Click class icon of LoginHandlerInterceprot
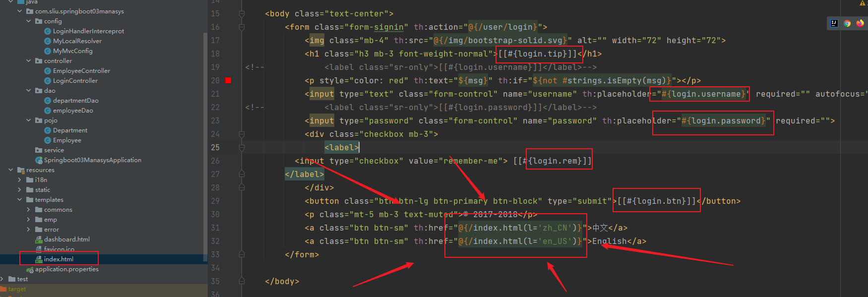868x297 pixels. click(48, 31)
